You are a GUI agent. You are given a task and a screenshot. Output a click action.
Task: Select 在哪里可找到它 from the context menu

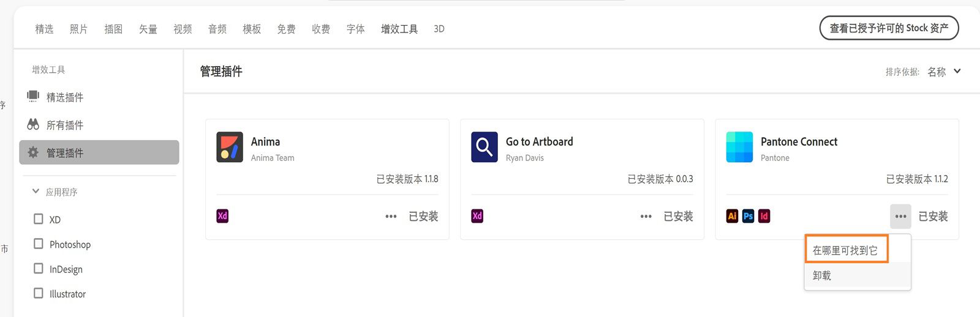tap(846, 250)
